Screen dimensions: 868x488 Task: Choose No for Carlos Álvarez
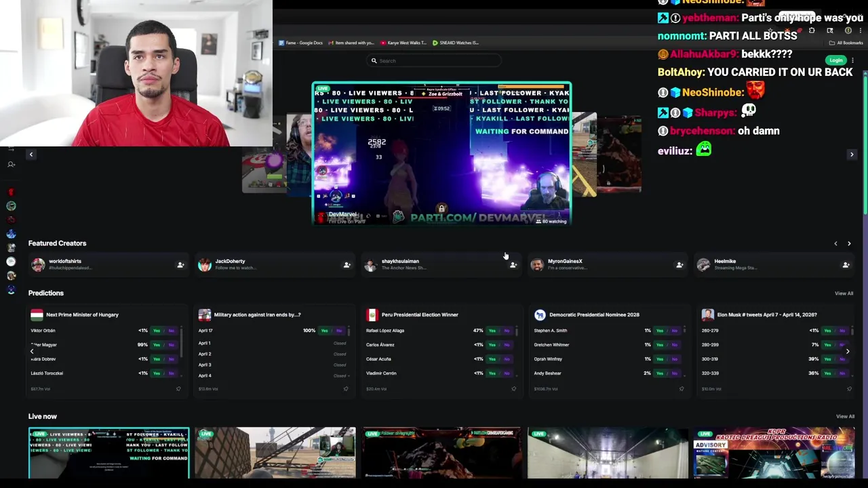(x=507, y=345)
